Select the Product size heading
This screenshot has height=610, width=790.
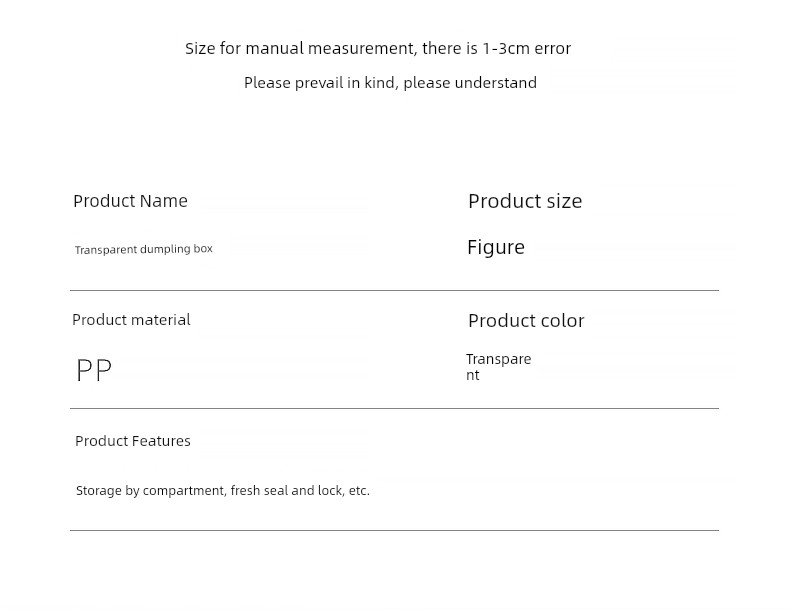525,201
